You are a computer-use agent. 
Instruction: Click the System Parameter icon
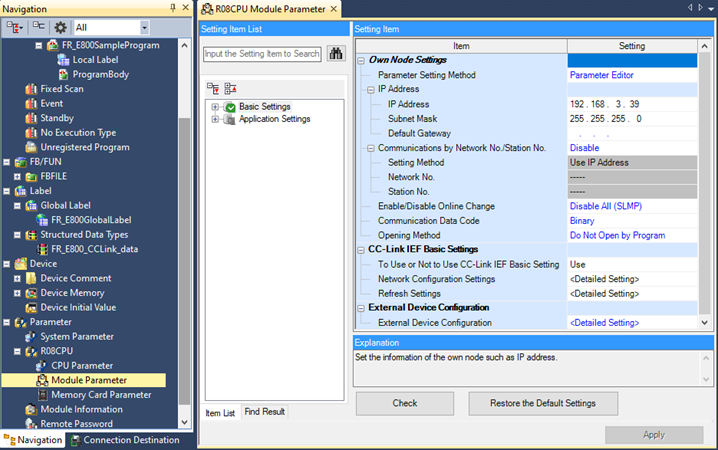click(31, 336)
